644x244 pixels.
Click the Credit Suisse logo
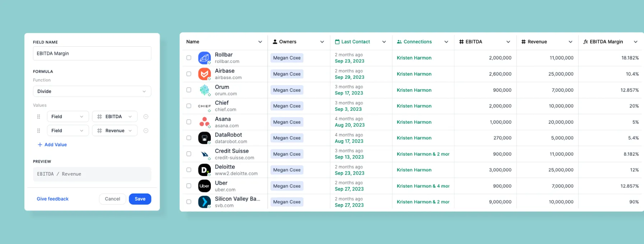(x=204, y=154)
